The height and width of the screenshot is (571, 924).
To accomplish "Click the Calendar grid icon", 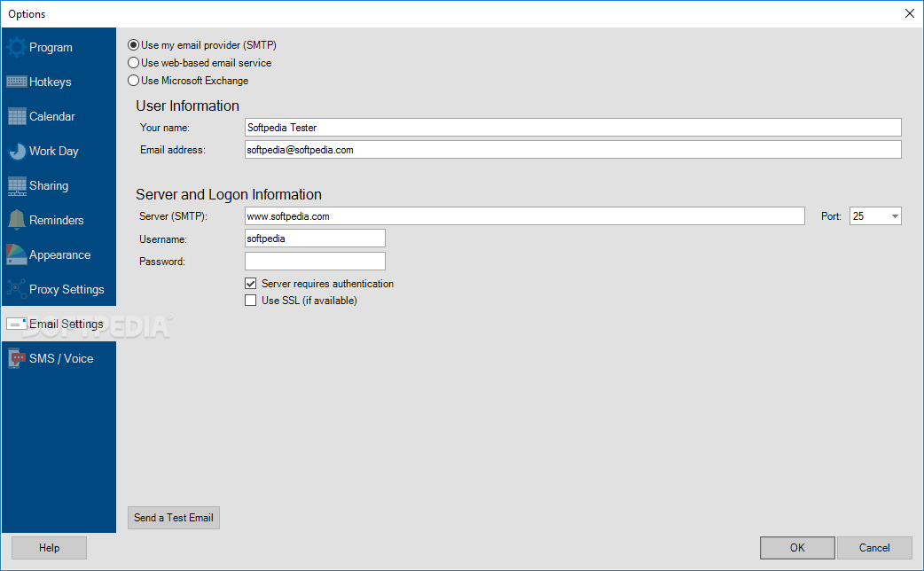I will click(16, 117).
